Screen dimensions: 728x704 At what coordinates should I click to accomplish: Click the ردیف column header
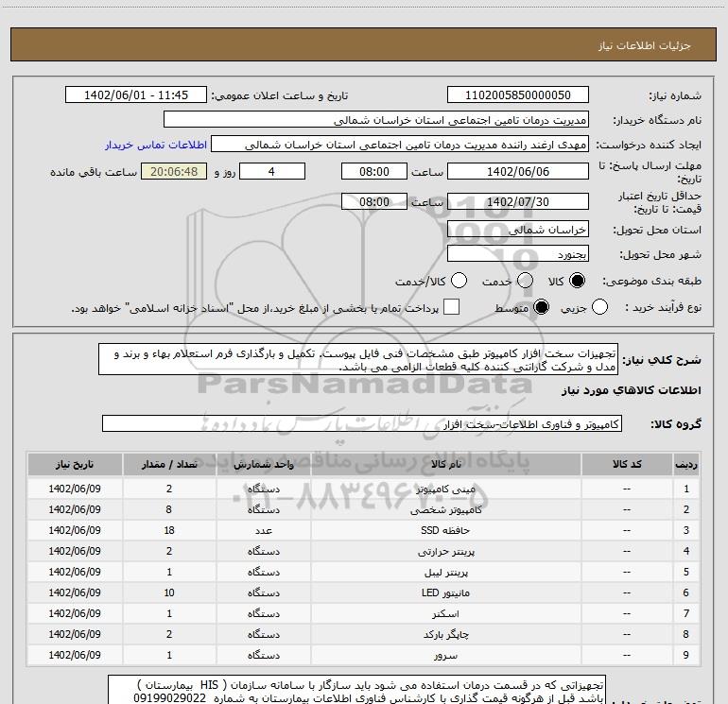(x=686, y=465)
